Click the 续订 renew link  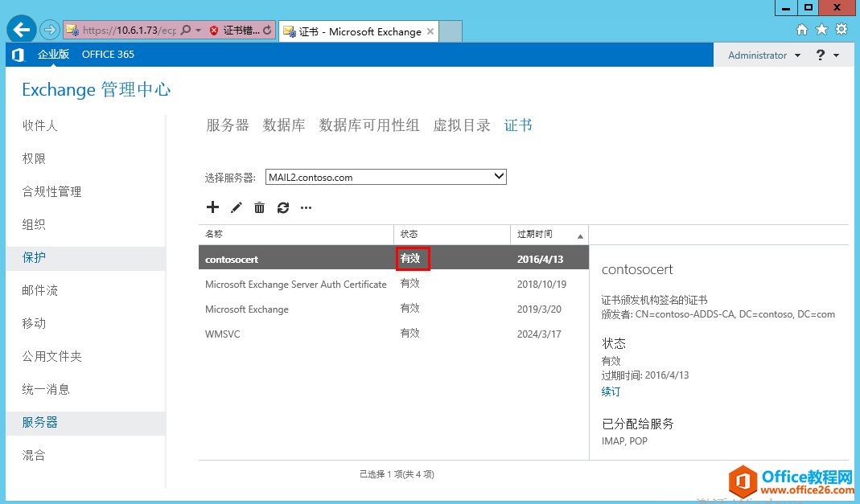610,392
